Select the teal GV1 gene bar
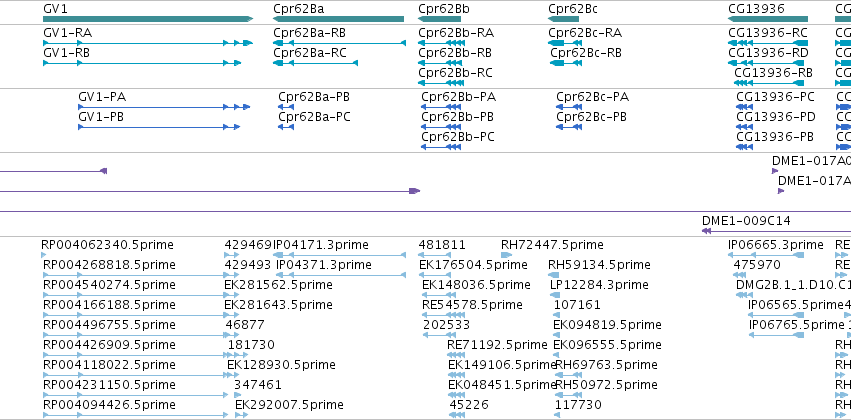The image size is (851, 420). 148,19
